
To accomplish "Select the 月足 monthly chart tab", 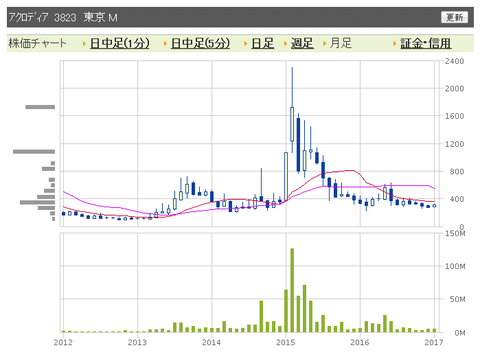I will point(341,43).
